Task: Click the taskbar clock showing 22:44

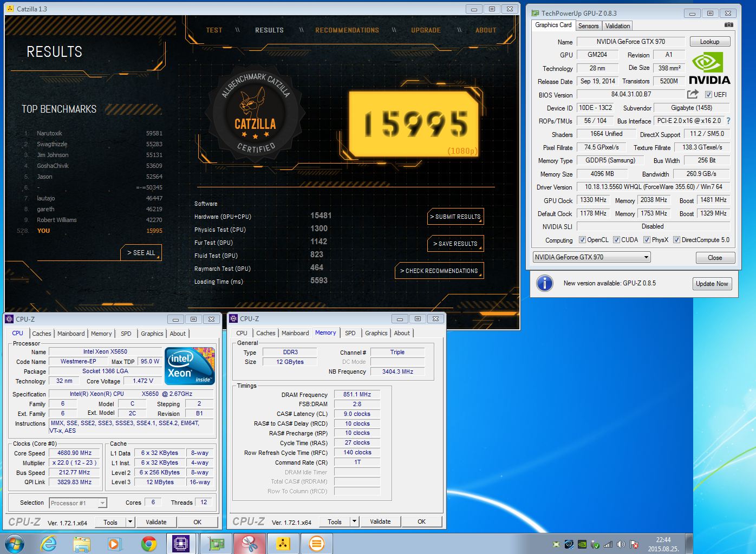Action: coord(663,544)
